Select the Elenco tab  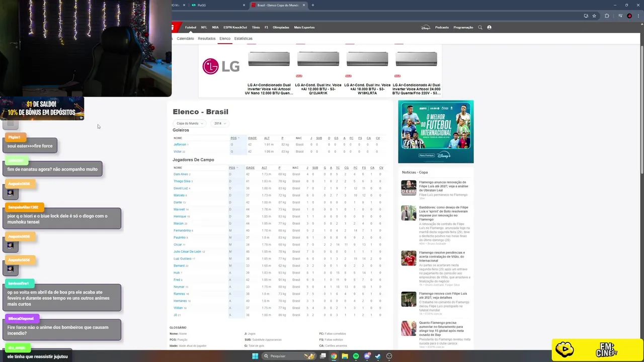coord(225,38)
